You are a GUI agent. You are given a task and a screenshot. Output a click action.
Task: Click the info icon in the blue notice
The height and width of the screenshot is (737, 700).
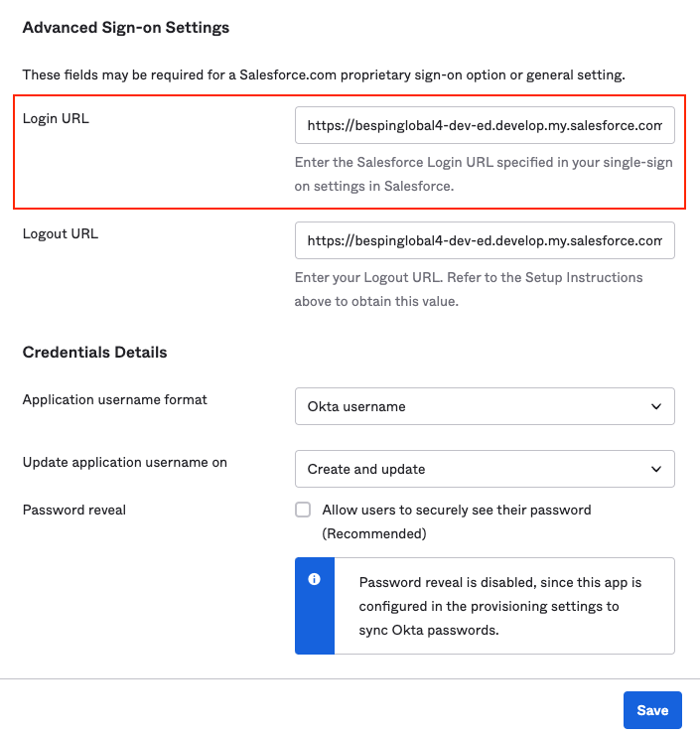click(315, 579)
